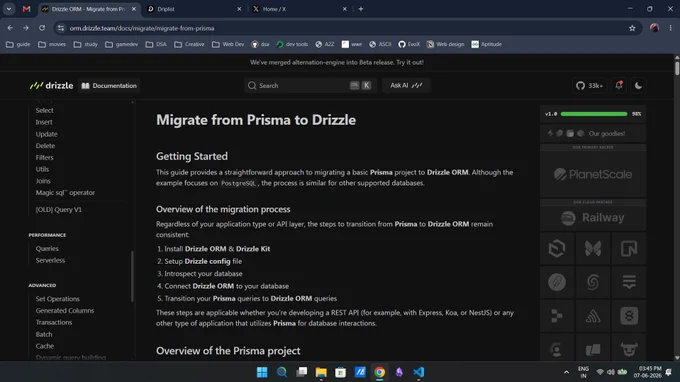Viewport: 680px width, 382px height.
Task: Open the Gmail pinned tab
Action: (26, 9)
